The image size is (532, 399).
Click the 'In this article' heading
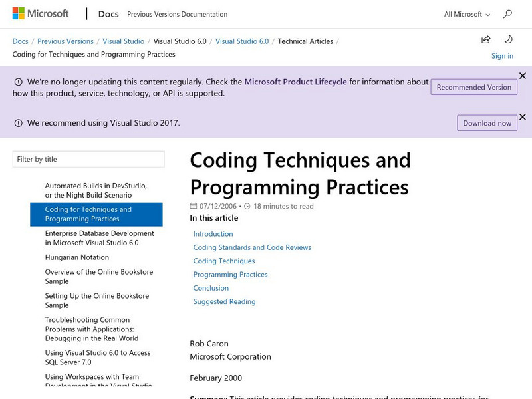[x=214, y=218]
